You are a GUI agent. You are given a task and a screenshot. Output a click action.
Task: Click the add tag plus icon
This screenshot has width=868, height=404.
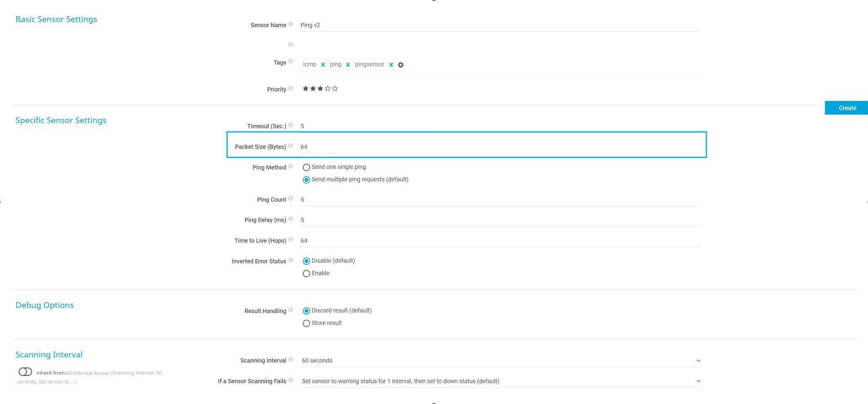pyautogui.click(x=401, y=65)
